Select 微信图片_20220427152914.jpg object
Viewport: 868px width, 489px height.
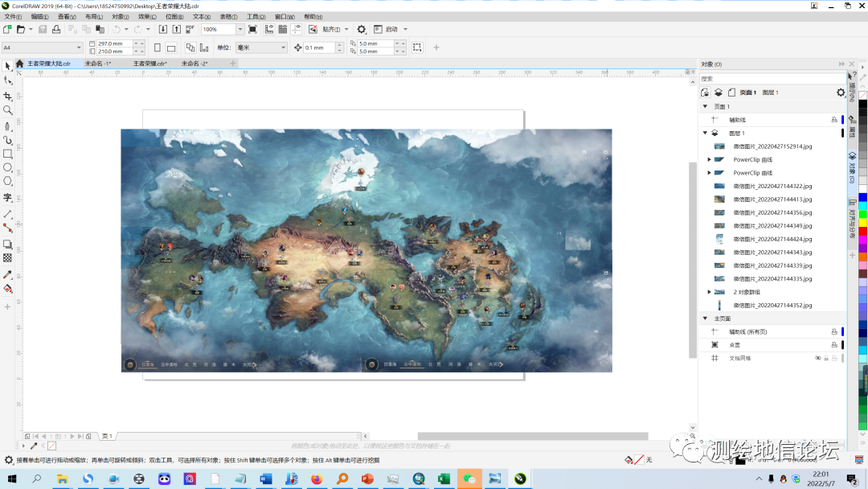click(772, 146)
